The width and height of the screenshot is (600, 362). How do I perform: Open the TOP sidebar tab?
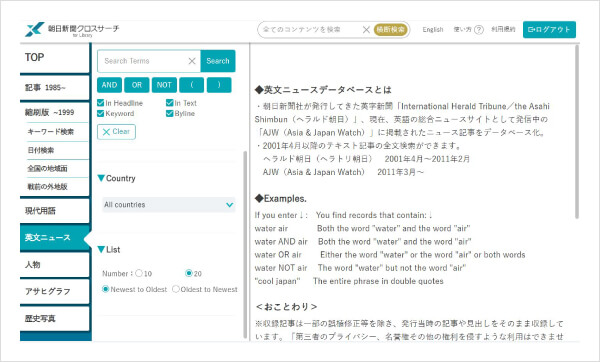55,58
